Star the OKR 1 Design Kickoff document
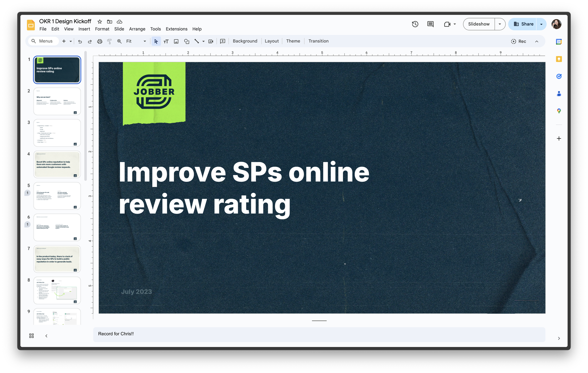The width and height of the screenshot is (588, 373). (99, 21)
